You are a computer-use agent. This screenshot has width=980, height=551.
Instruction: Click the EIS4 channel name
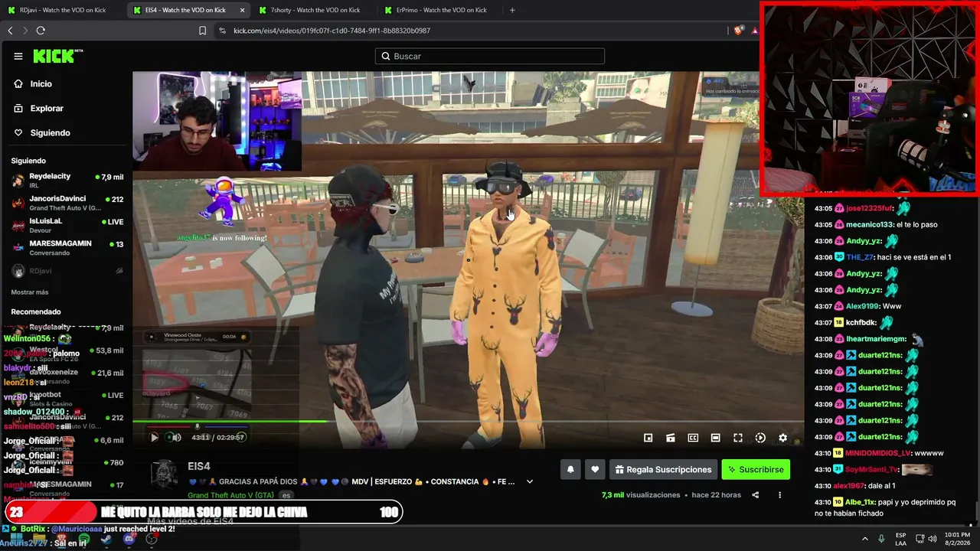(199, 466)
